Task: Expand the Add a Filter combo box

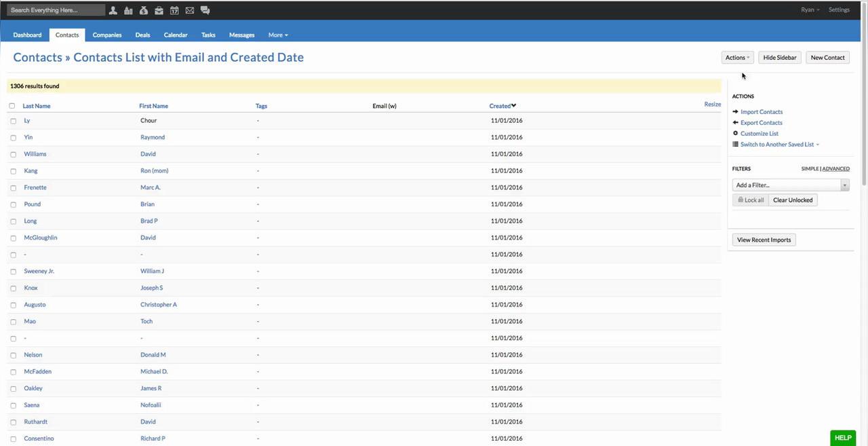Action: pos(791,185)
